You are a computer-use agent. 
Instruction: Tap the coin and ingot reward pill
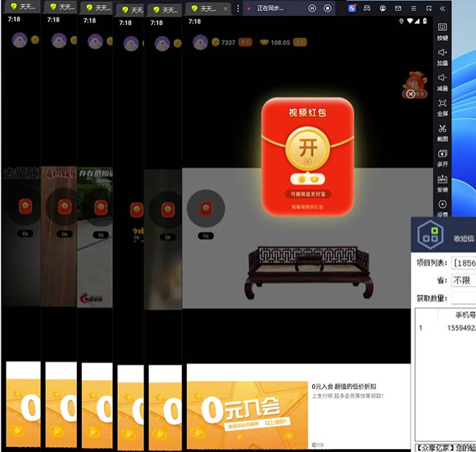(307, 179)
